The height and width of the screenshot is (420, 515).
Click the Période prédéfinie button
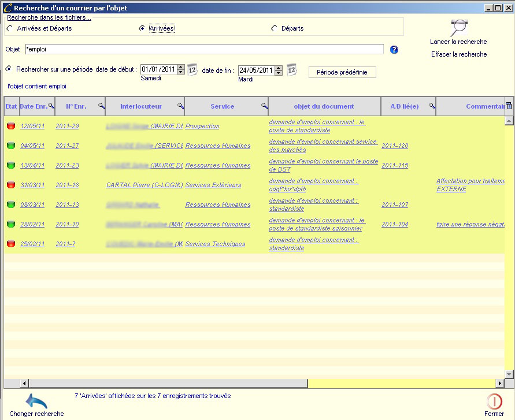[x=342, y=72]
